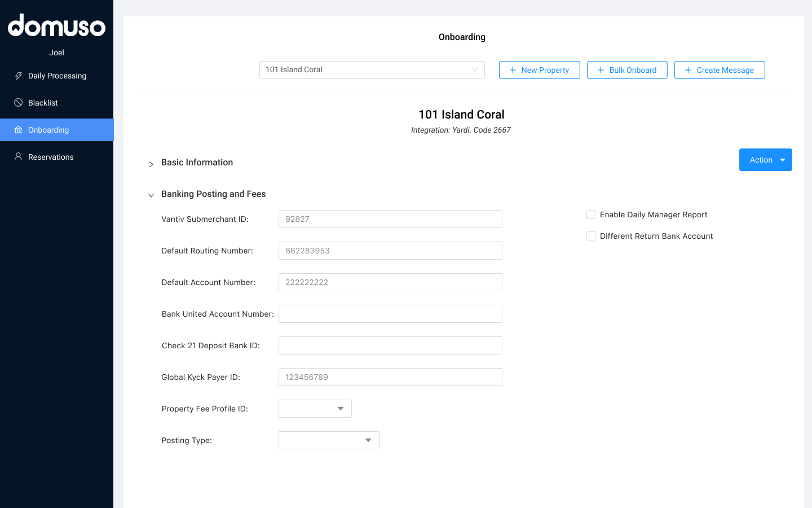
Task: Go to Blacklist section
Action: [56, 103]
